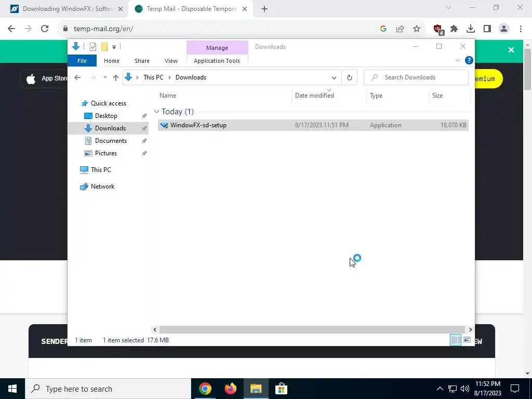Open Customize Quick Access Toolbar dropdown
The width and height of the screenshot is (532, 399).
click(x=114, y=47)
